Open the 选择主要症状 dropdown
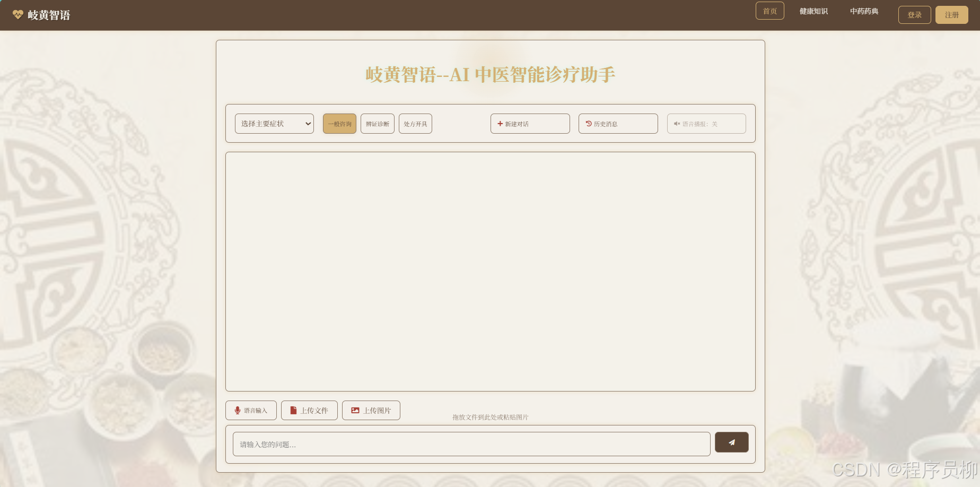Image resolution: width=980 pixels, height=487 pixels. 274,123
